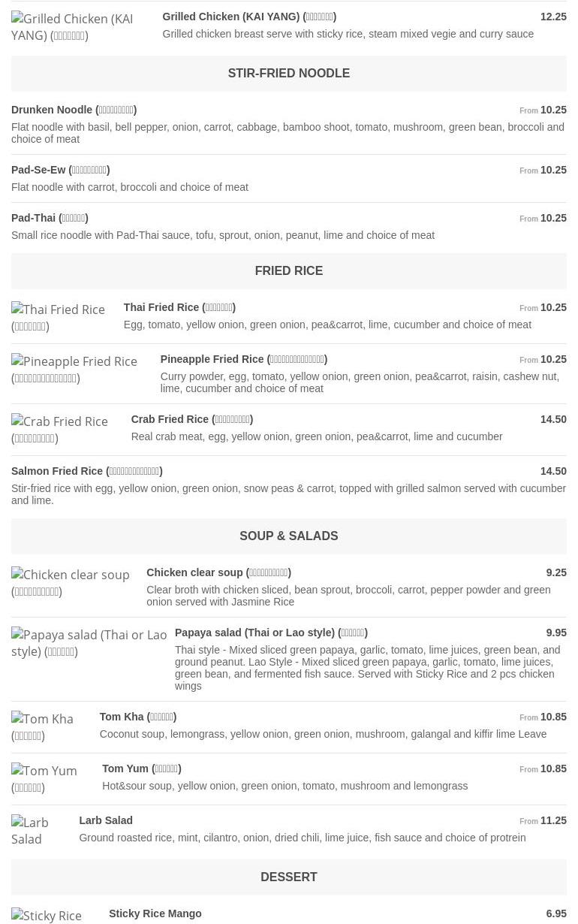Click the Pineapple Fried Rice picture
This screenshot has height=924, width=578.
(x=74, y=370)
